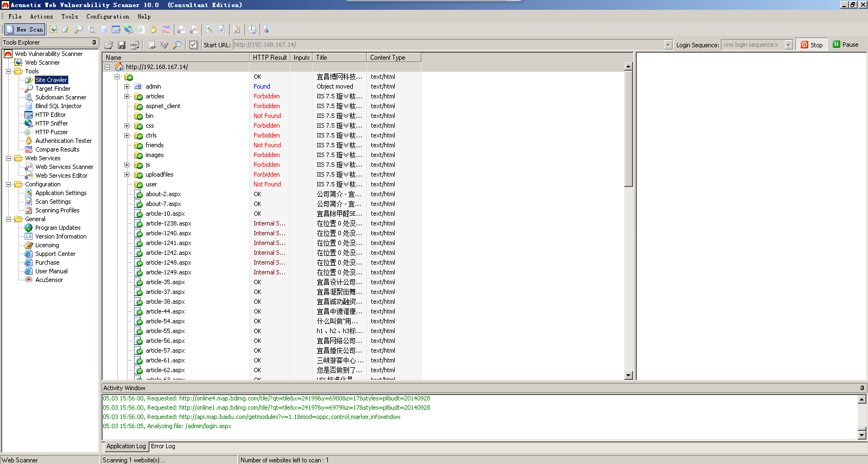Screen dimensions: 868x464
Task: Expand the admin folder node
Action: pyautogui.click(x=126, y=86)
